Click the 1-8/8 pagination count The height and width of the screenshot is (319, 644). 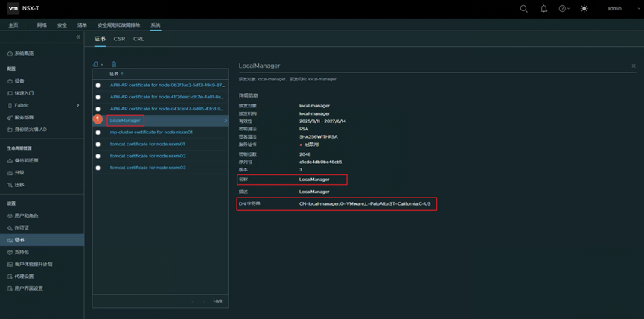point(217,301)
